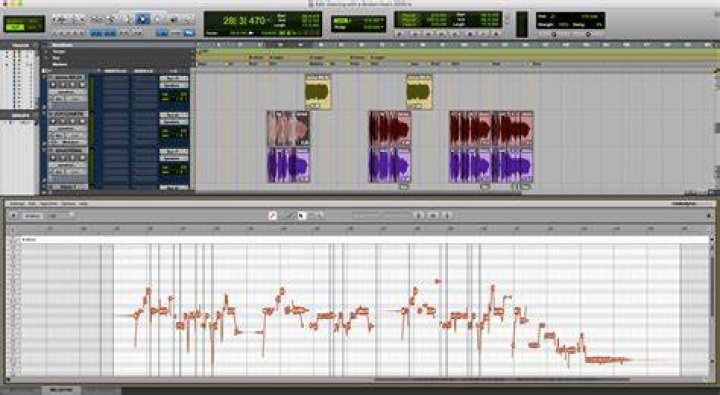Image resolution: width=720 pixels, height=395 pixels.
Task: Select the Trim tool in Pro Tools toolbar
Action: (x=127, y=19)
